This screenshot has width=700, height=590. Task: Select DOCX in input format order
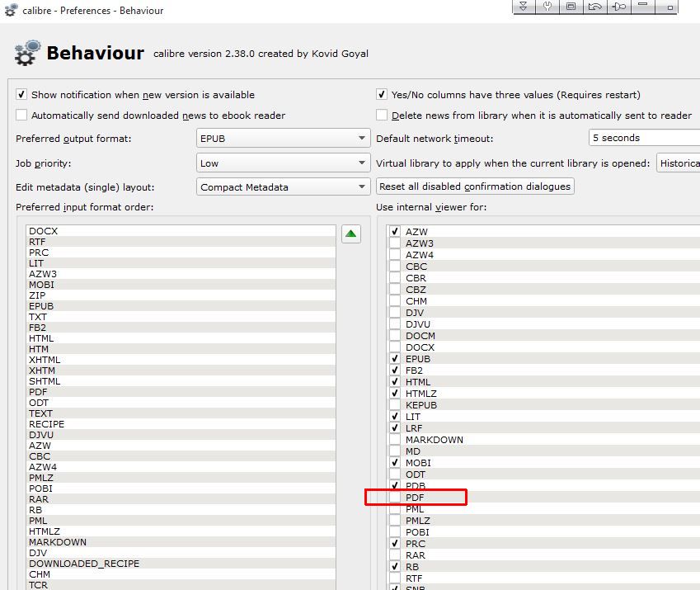click(x=181, y=231)
